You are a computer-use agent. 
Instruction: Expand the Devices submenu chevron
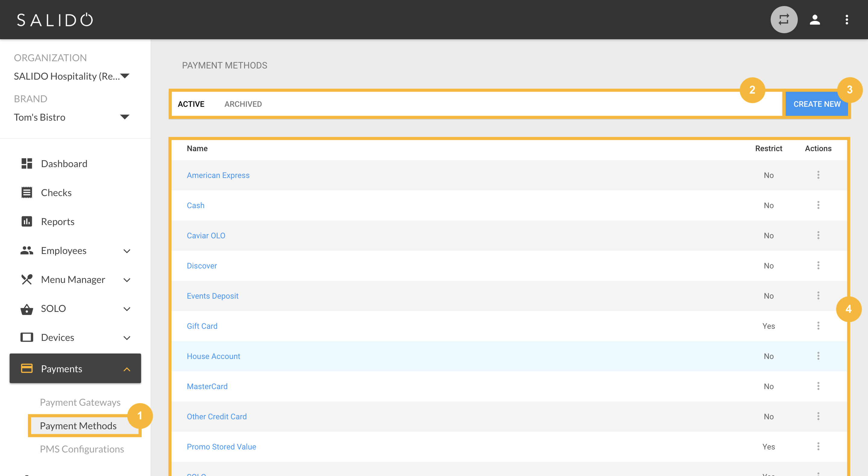point(127,338)
